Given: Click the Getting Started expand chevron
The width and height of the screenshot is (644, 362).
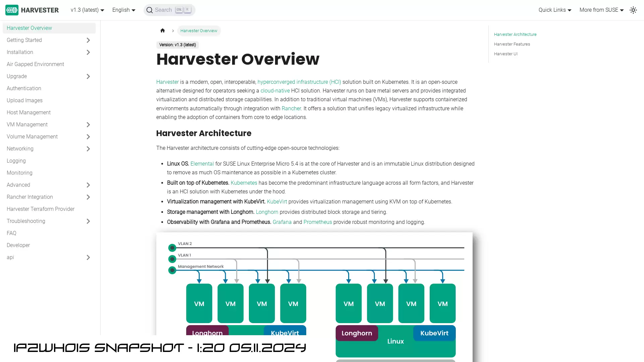Looking at the screenshot, I should 88,40.
